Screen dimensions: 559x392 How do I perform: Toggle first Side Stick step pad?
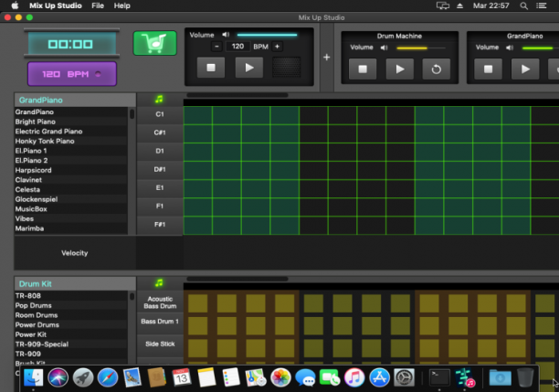[198, 348]
